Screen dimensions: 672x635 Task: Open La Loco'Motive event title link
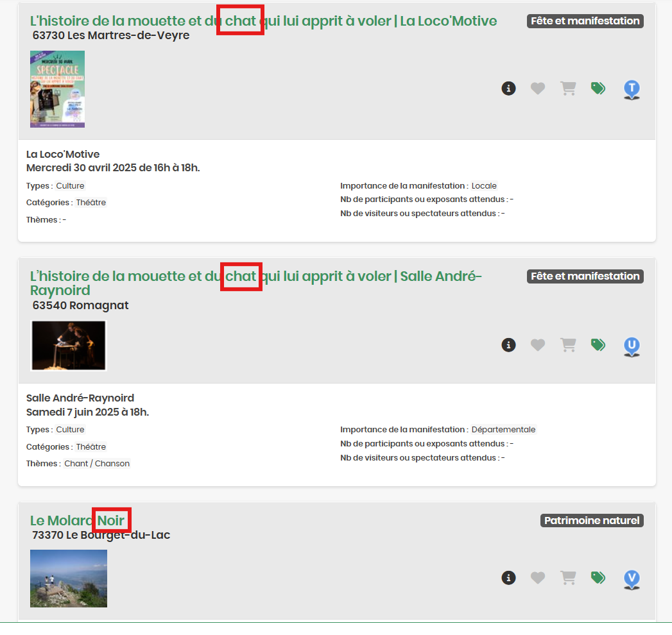pyautogui.click(x=263, y=21)
